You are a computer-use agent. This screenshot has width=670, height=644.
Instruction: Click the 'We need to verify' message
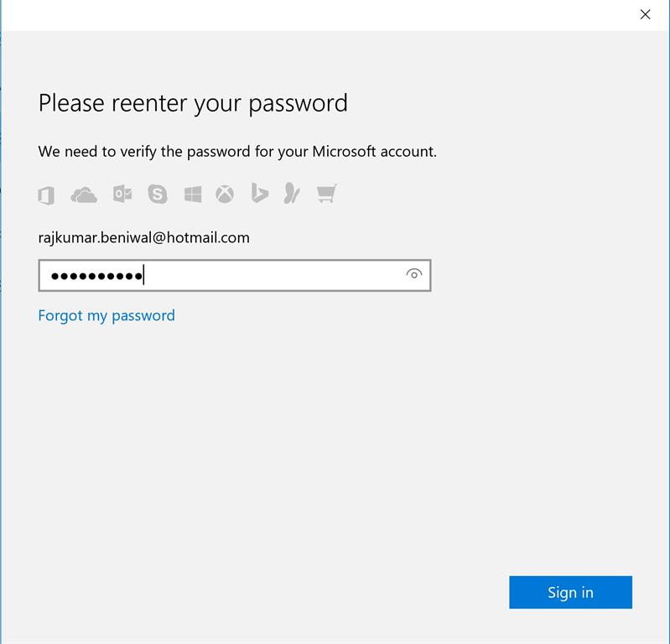tap(237, 152)
